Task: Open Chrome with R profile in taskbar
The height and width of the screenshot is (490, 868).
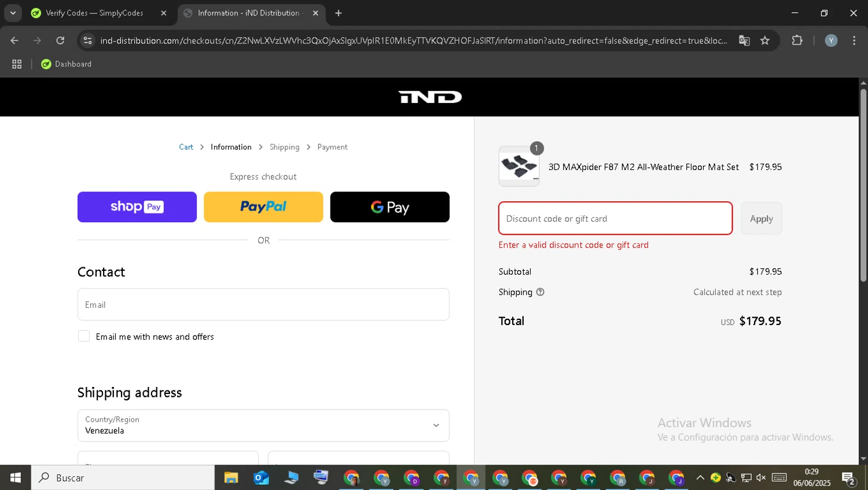Action: click(x=617, y=478)
